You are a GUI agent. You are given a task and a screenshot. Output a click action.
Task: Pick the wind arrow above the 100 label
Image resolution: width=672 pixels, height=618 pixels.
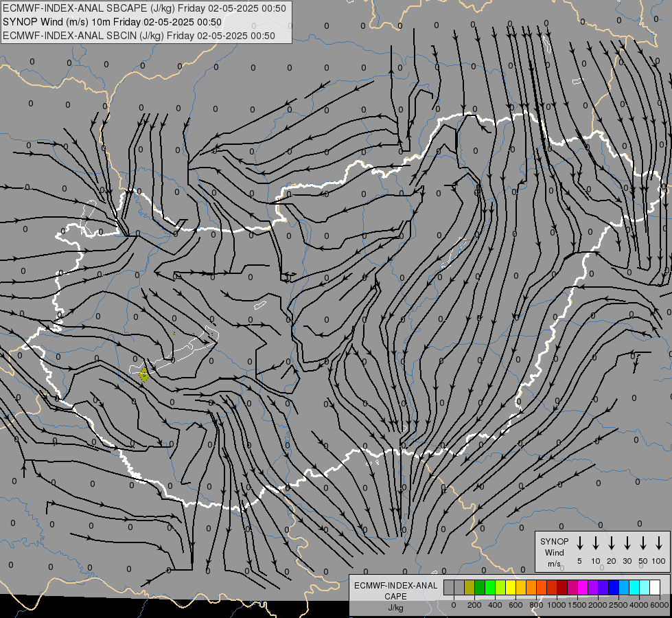pos(659,543)
